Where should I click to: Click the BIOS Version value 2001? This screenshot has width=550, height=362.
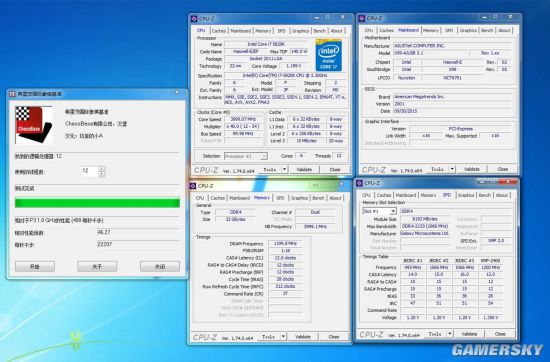[452, 104]
